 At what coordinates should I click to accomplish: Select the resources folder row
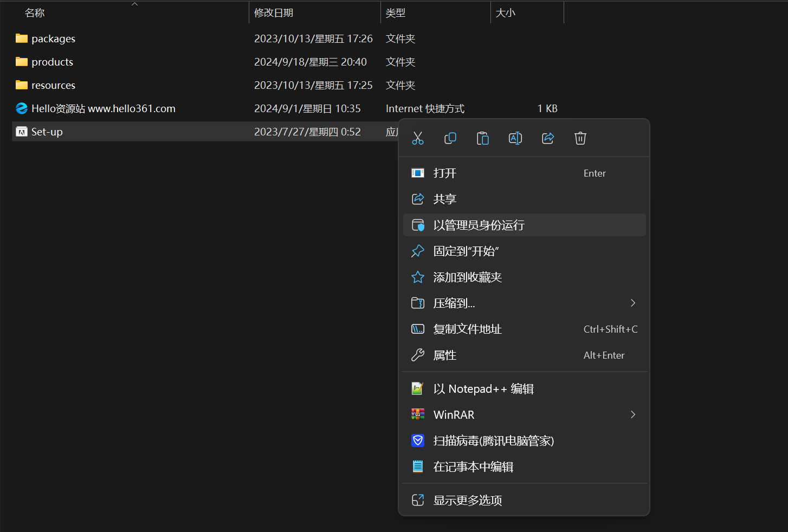tap(53, 85)
